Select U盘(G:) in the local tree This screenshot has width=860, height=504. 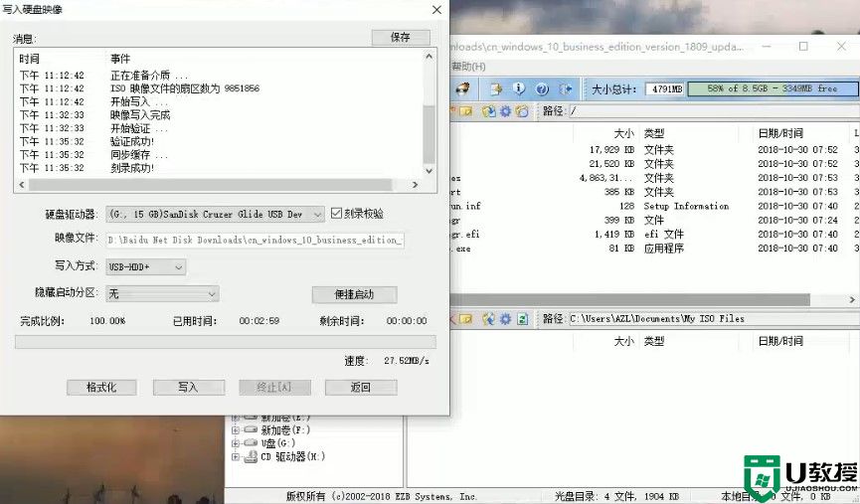coord(278,443)
